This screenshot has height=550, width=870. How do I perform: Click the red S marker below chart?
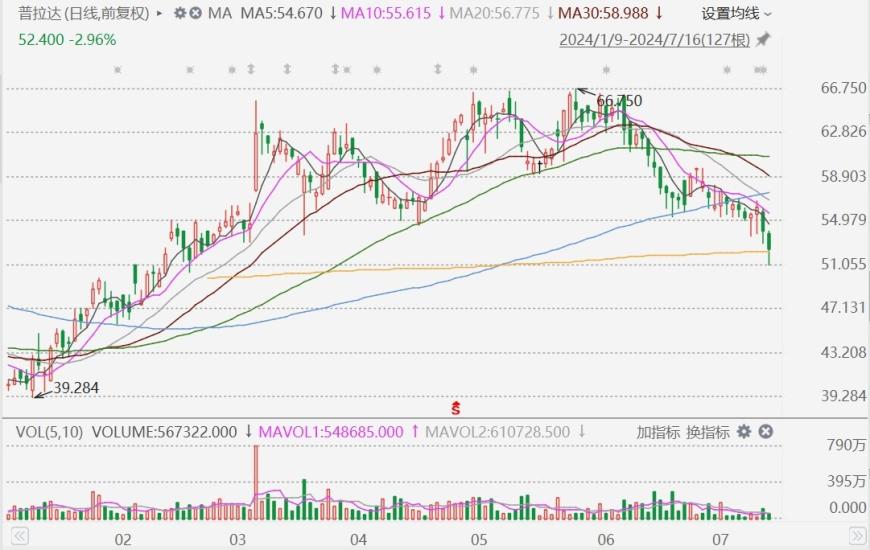coord(456,406)
